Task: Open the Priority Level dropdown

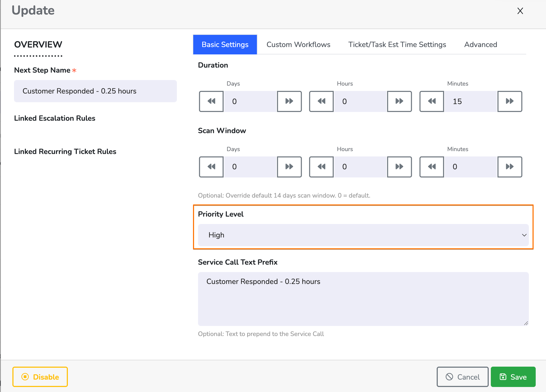Action: pos(363,235)
